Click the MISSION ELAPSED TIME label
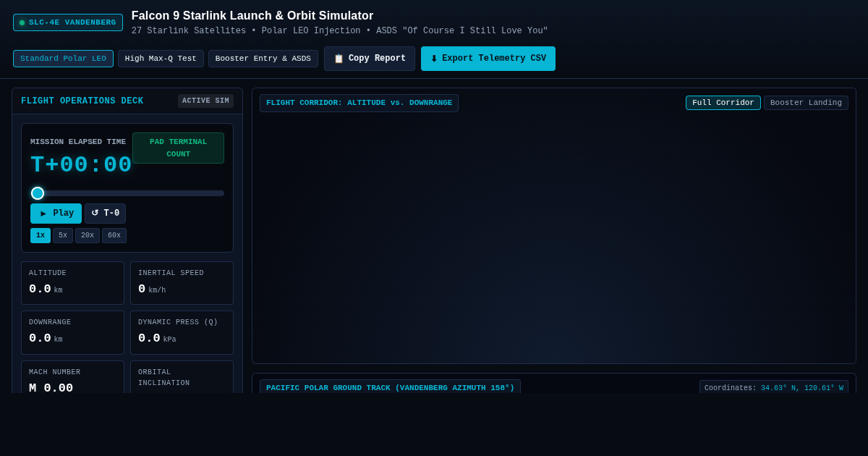The width and height of the screenshot is (868, 456). [x=78, y=142]
